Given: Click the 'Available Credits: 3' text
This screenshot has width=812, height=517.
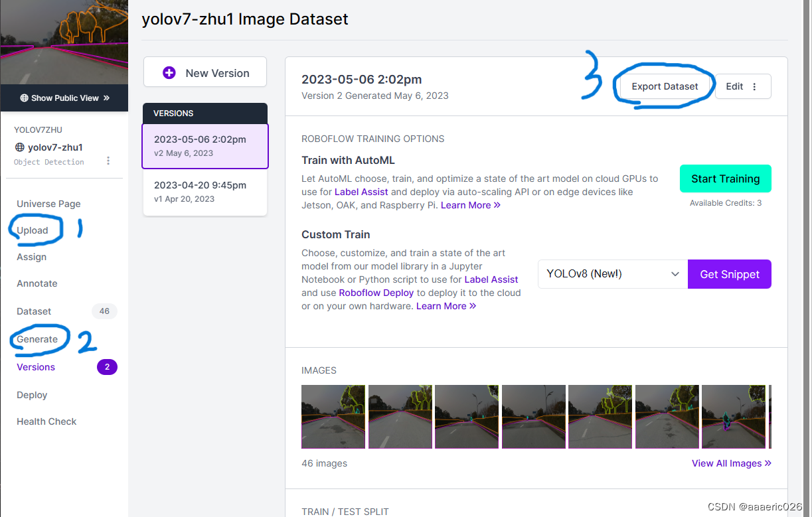Looking at the screenshot, I should click(726, 203).
